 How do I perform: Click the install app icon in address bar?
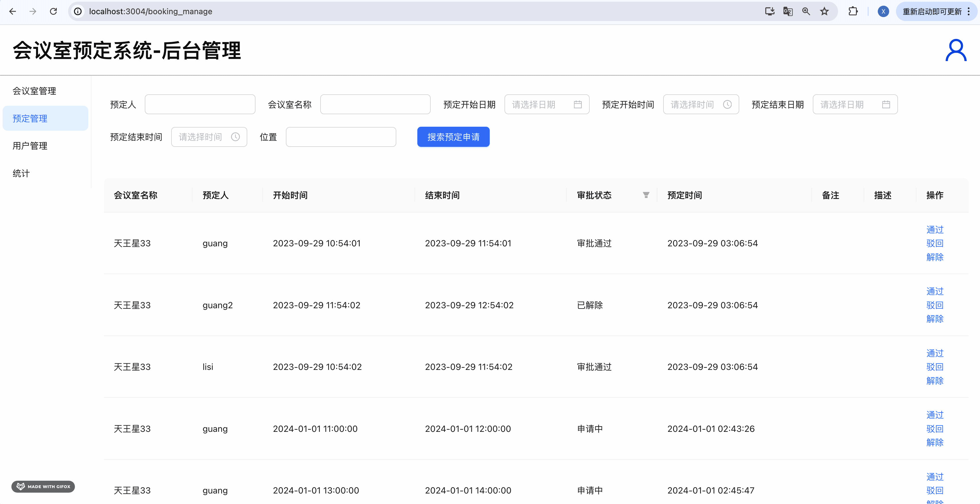click(x=770, y=11)
